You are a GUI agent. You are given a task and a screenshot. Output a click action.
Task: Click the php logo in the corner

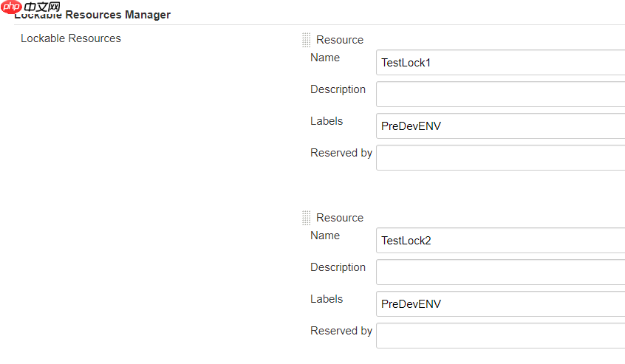12,7
